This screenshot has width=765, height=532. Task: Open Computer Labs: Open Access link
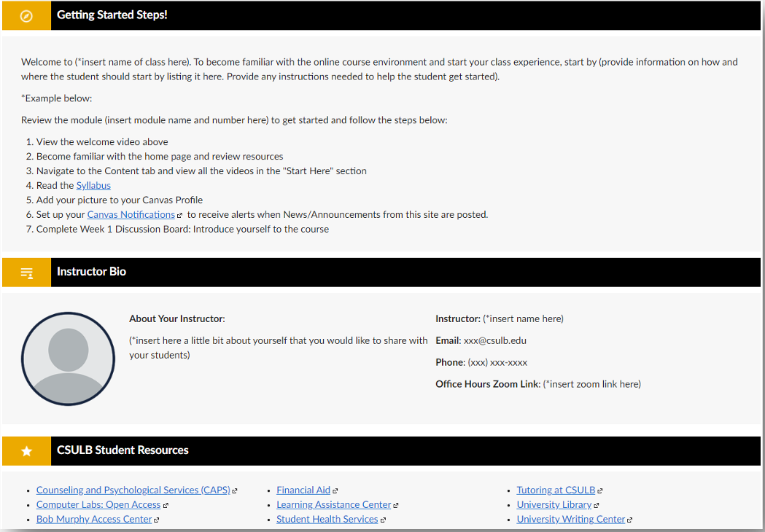(x=98, y=505)
